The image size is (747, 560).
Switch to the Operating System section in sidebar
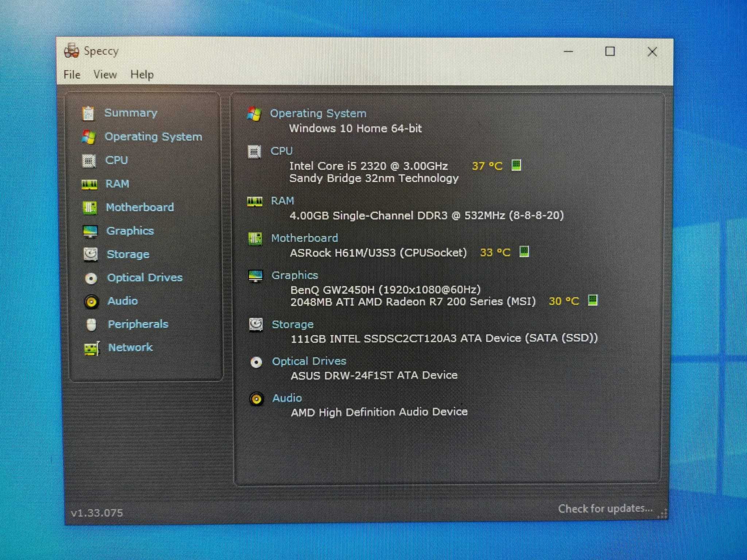coord(153,137)
